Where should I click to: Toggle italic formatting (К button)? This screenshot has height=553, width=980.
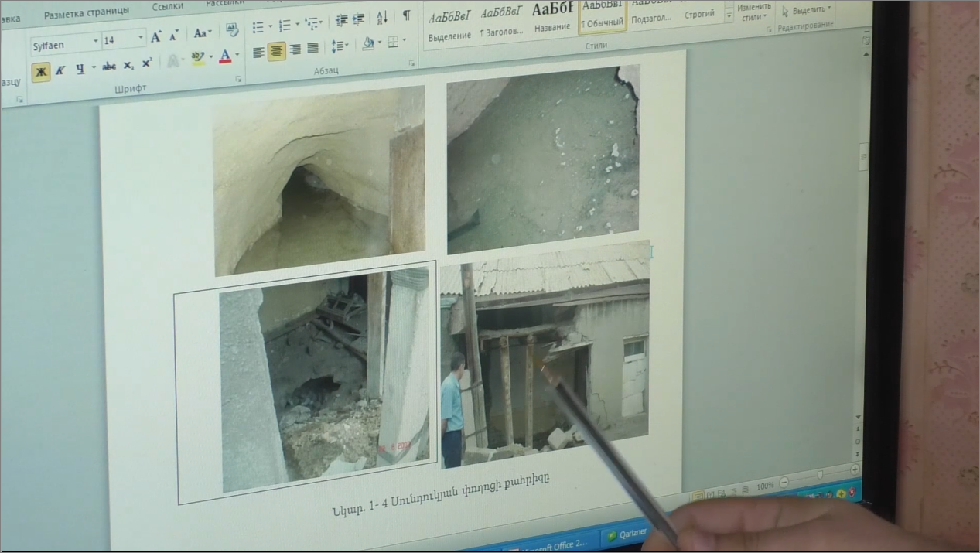pyautogui.click(x=60, y=70)
